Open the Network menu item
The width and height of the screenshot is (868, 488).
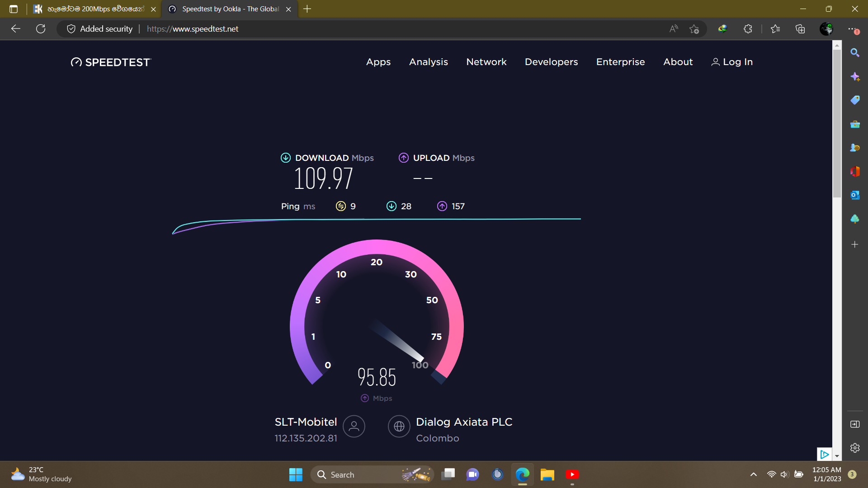(x=486, y=62)
